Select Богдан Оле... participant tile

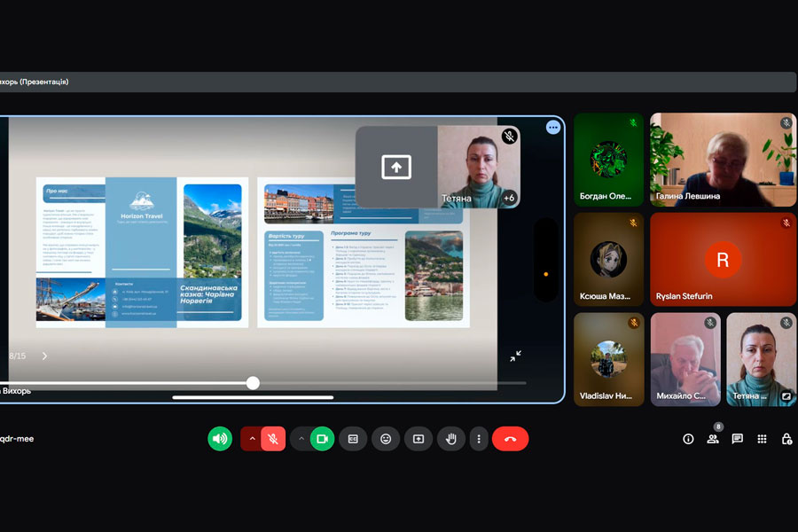pos(608,160)
